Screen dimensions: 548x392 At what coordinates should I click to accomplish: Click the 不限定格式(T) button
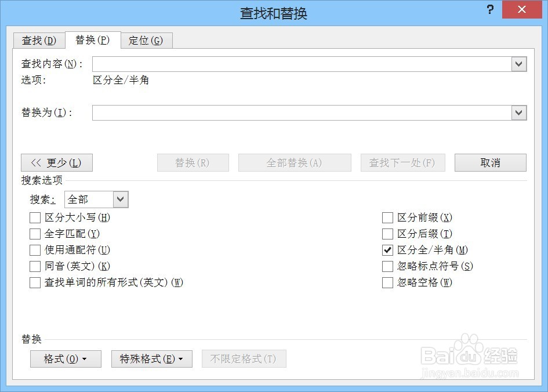click(244, 359)
